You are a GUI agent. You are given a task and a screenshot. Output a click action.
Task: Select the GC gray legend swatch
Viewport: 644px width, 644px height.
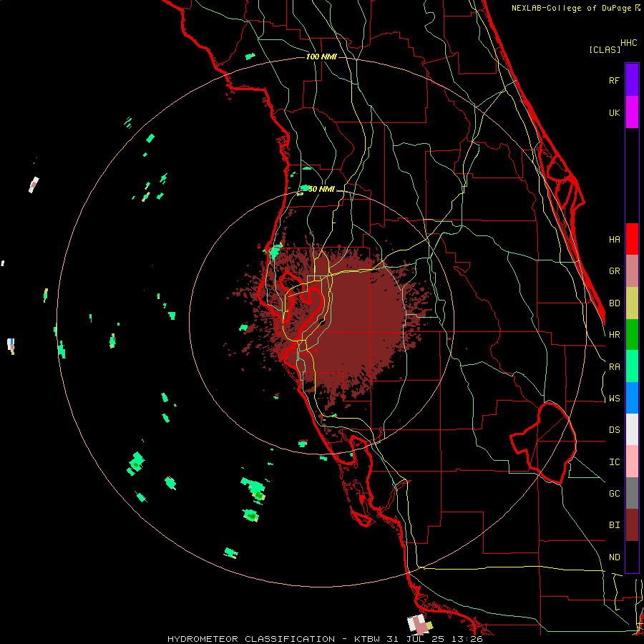tap(632, 493)
